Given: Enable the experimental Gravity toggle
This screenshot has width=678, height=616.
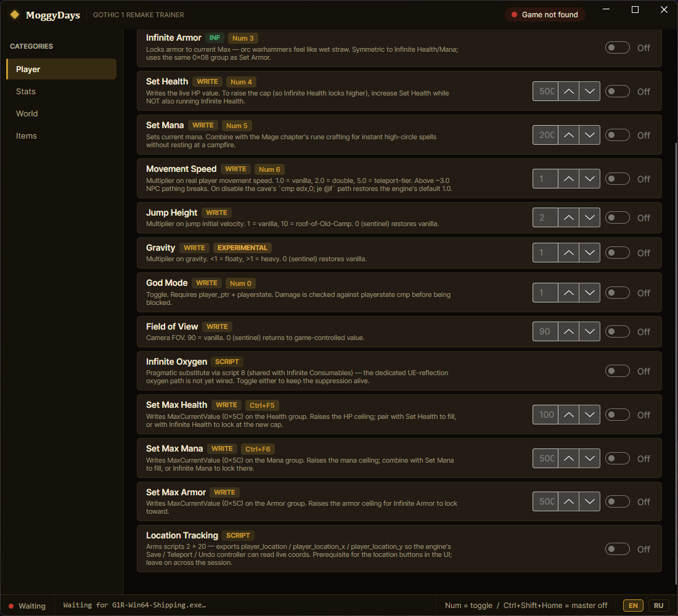Looking at the screenshot, I should [x=617, y=253].
